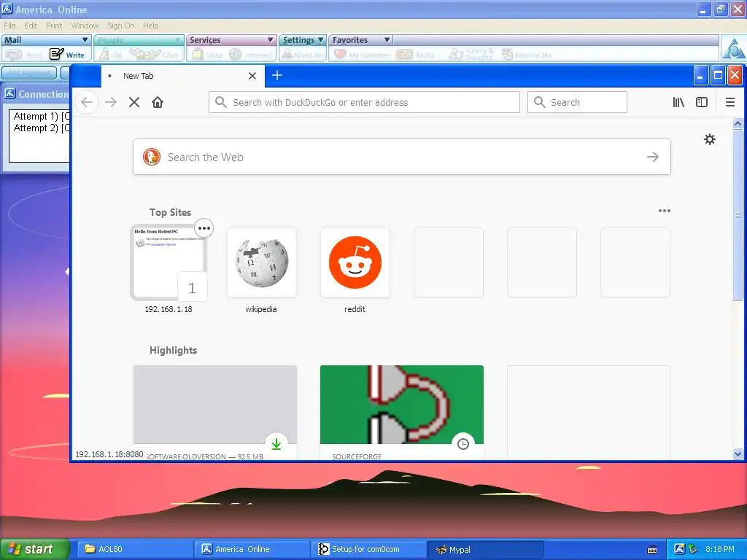Click history clock icon on SourceForge card
Screen dimensions: 747x560
point(463,444)
